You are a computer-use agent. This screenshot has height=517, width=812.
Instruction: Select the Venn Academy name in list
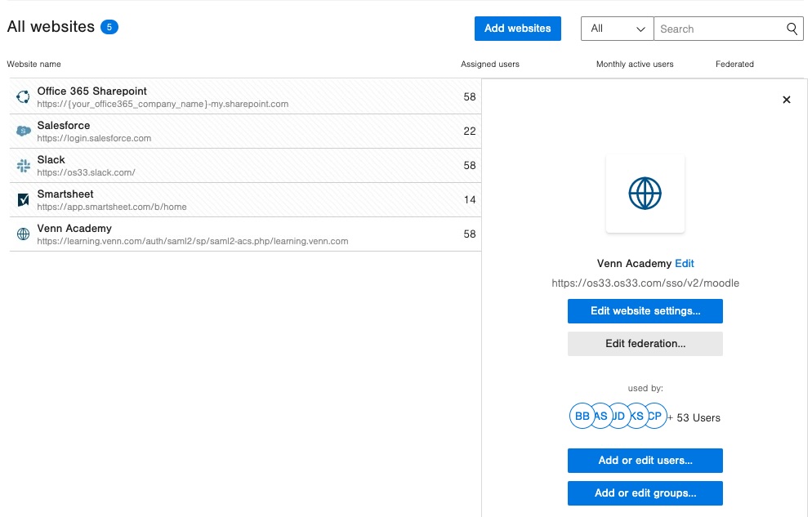pyautogui.click(x=74, y=228)
